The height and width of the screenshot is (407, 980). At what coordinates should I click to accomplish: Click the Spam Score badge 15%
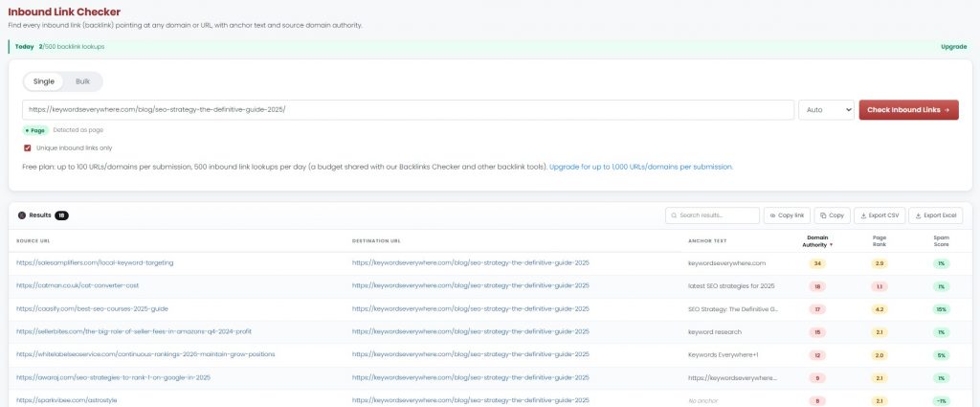click(942, 309)
